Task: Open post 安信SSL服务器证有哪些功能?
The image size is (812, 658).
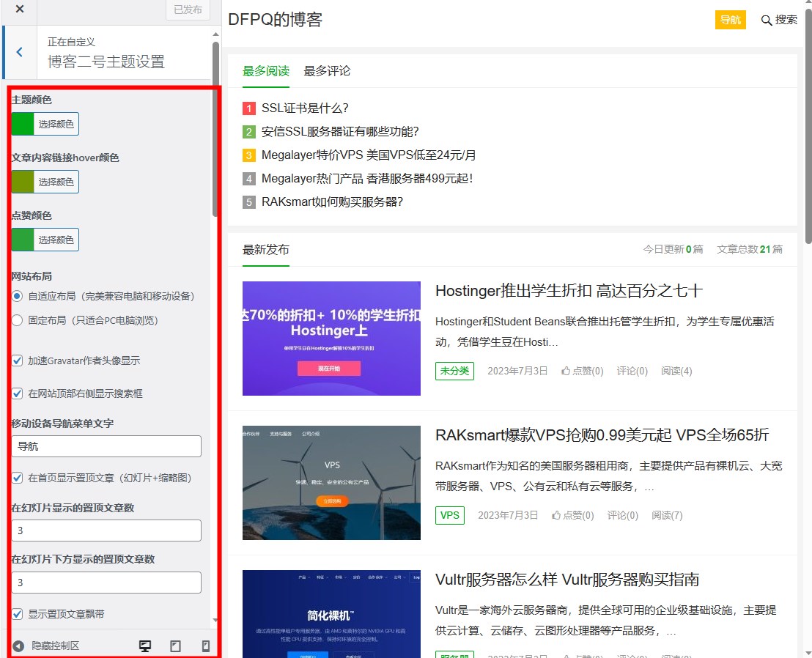Action: tap(340, 131)
